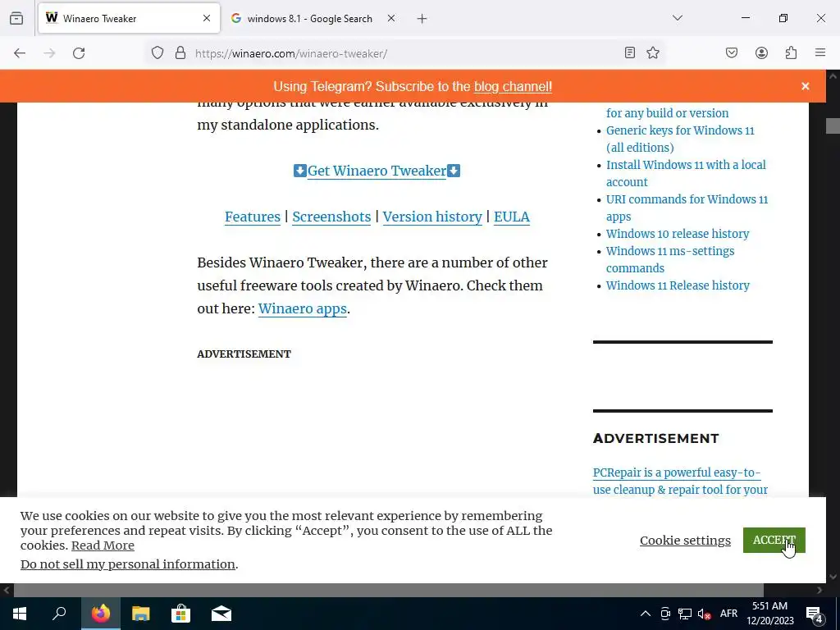
Task: Open the taskbar clock and date
Action: (770, 614)
